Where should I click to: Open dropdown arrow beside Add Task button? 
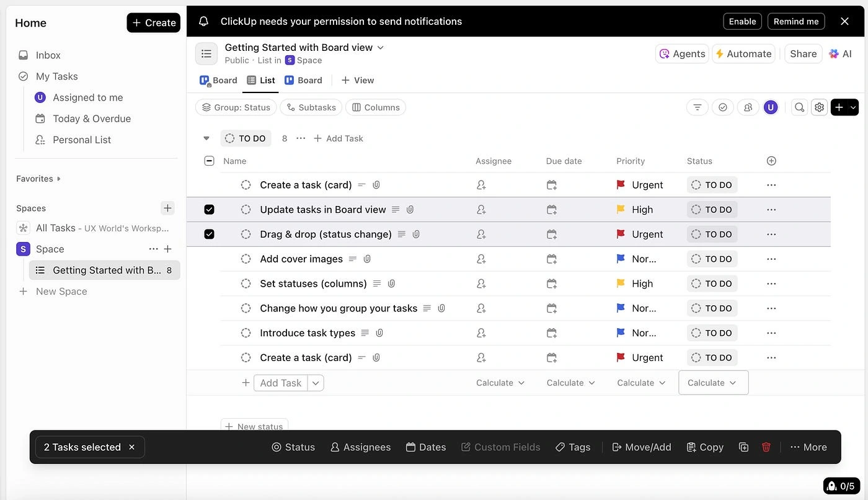coord(316,383)
